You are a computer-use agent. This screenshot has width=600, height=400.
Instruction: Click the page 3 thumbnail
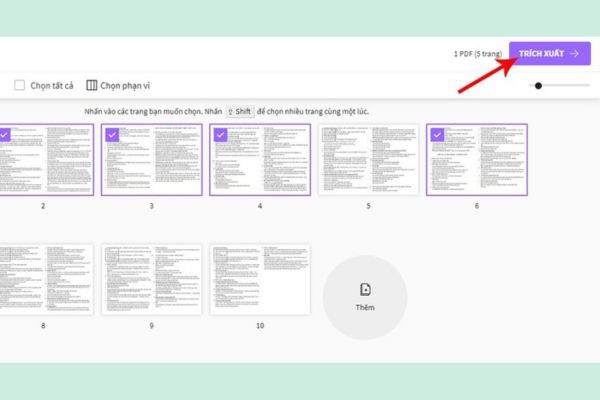(x=152, y=160)
